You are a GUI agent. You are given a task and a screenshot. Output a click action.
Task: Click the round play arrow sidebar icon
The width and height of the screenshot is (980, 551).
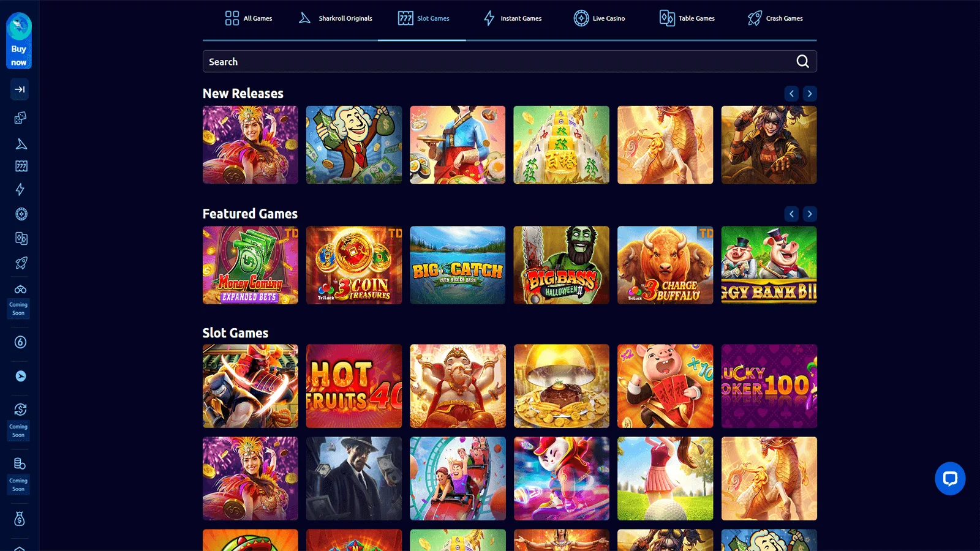coord(21,376)
